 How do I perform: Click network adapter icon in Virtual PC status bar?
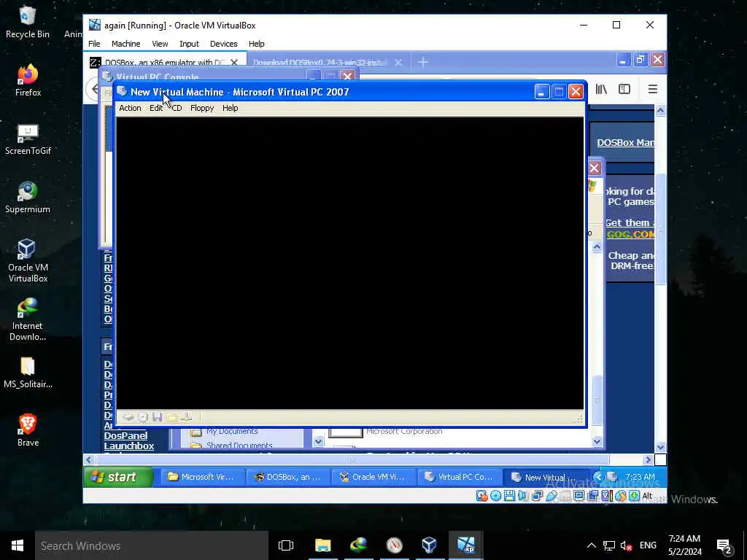186,418
